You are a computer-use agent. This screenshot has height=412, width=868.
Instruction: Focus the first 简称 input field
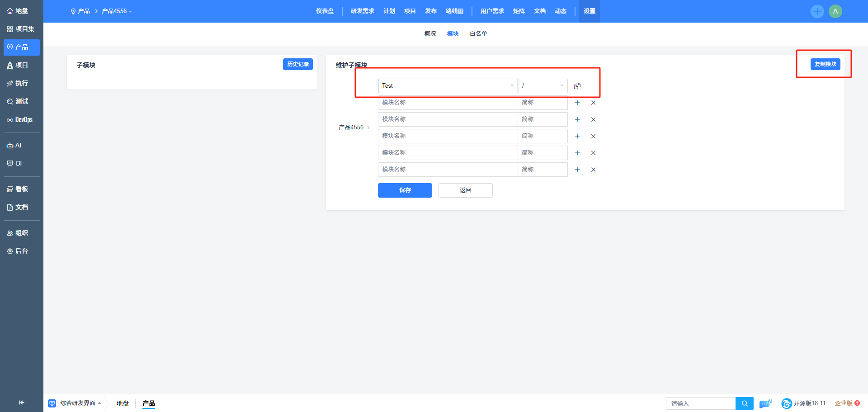pyautogui.click(x=542, y=103)
